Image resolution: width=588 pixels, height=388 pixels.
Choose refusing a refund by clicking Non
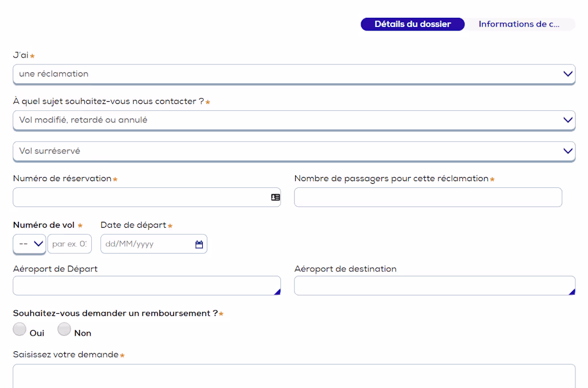click(64, 329)
